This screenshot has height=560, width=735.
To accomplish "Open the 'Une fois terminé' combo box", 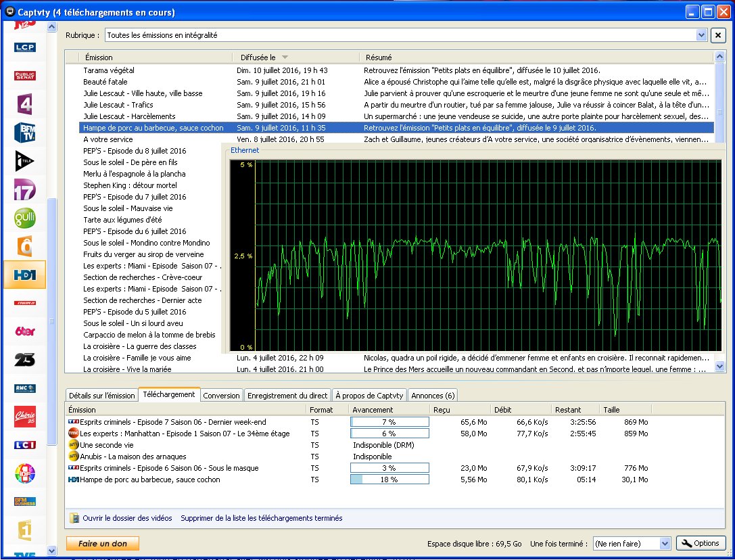I will pos(664,544).
